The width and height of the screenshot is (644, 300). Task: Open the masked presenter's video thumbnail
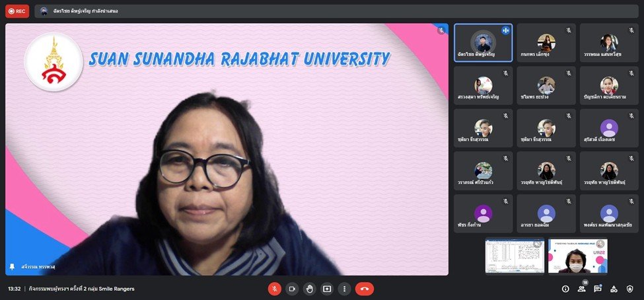[x=577, y=256]
